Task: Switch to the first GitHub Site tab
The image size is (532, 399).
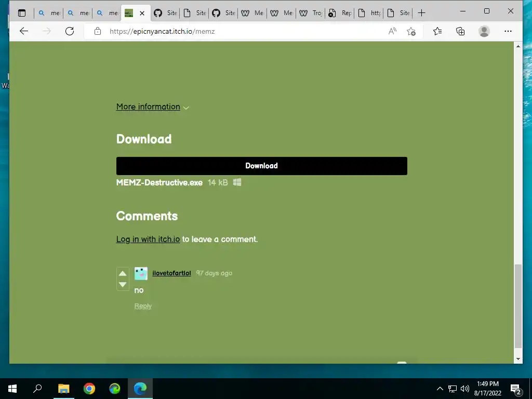Action: (x=165, y=13)
